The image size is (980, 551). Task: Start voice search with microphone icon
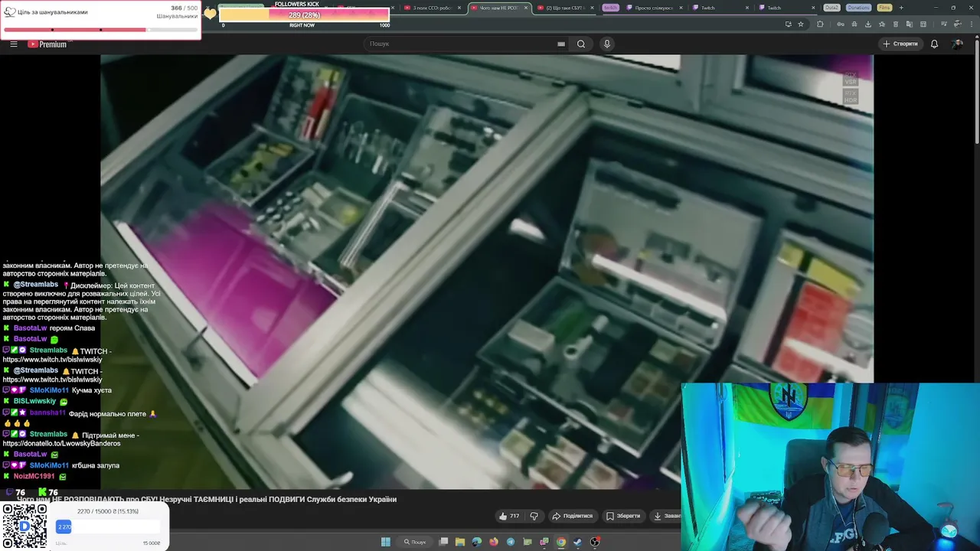click(x=607, y=44)
